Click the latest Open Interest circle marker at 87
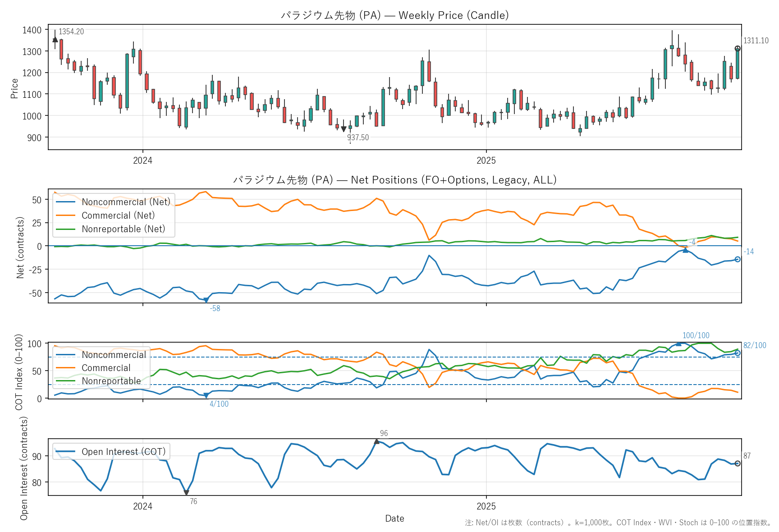The height and width of the screenshot is (532, 779). (738, 463)
